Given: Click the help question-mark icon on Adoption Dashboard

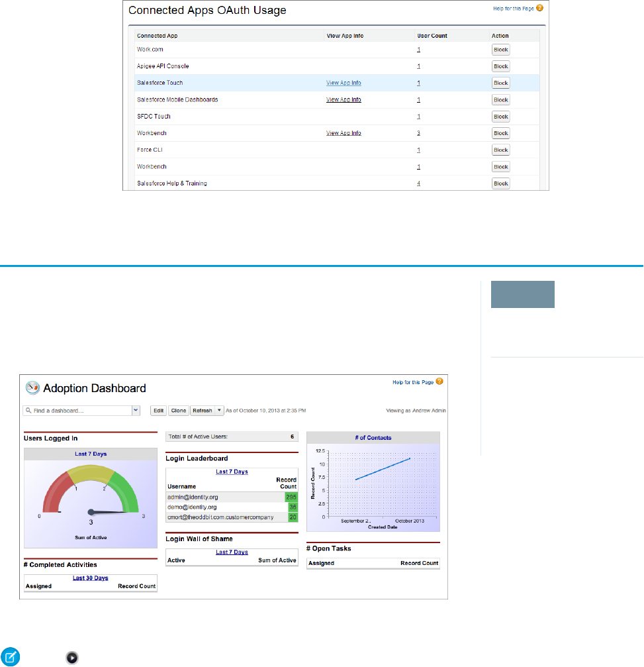Looking at the screenshot, I should tap(439, 382).
